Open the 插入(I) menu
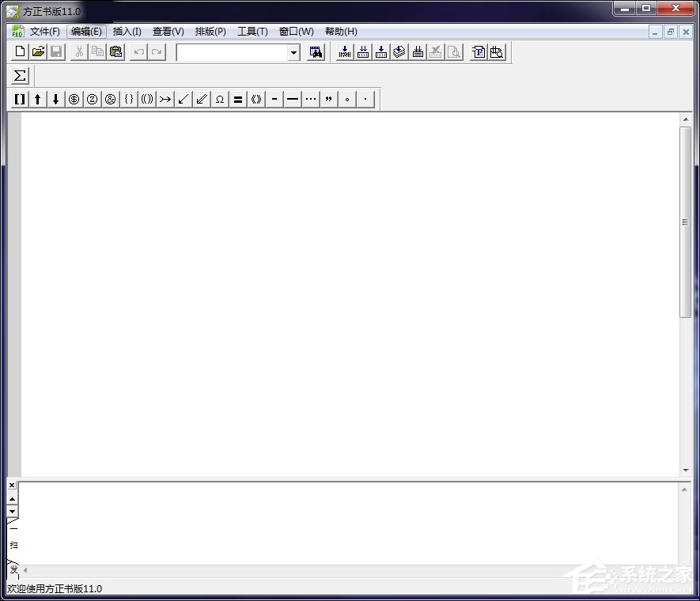This screenshot has height=601, width=700. pyautogui.click(x=127, y=32)
